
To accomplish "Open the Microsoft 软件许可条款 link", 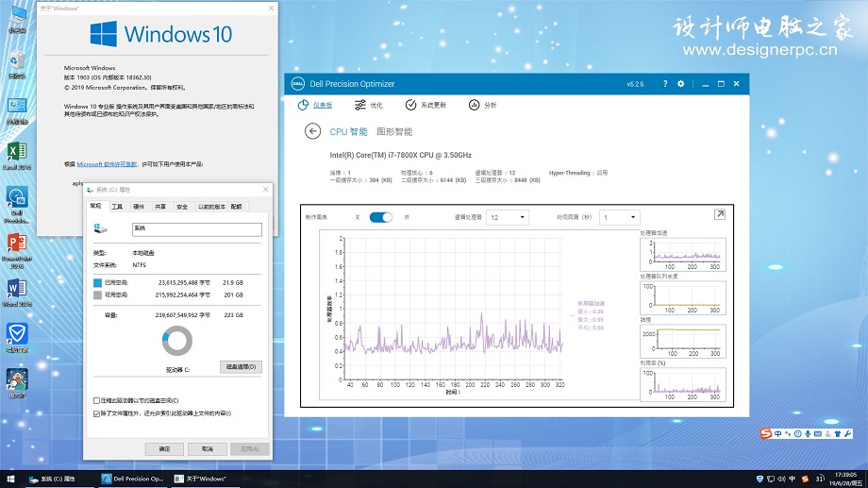I will pos(107,164).
